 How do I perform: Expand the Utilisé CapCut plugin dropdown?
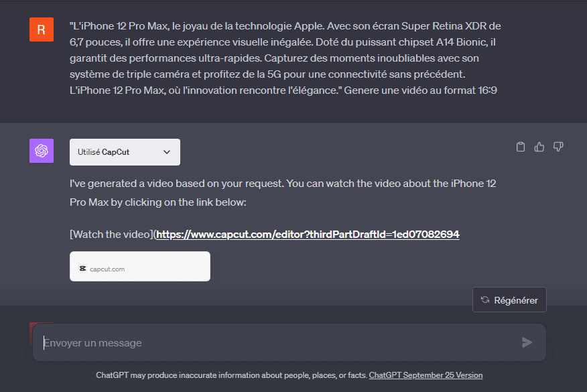coord(125,152)
